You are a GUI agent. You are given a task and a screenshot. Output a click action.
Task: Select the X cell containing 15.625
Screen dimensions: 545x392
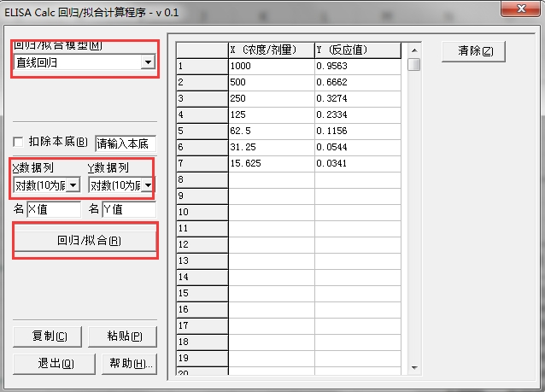[271, 163]
